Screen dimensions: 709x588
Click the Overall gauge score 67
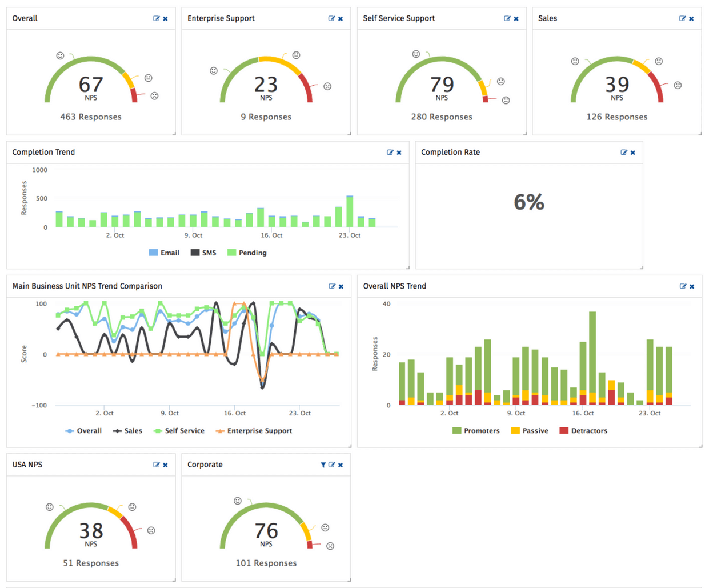[91, 85]
